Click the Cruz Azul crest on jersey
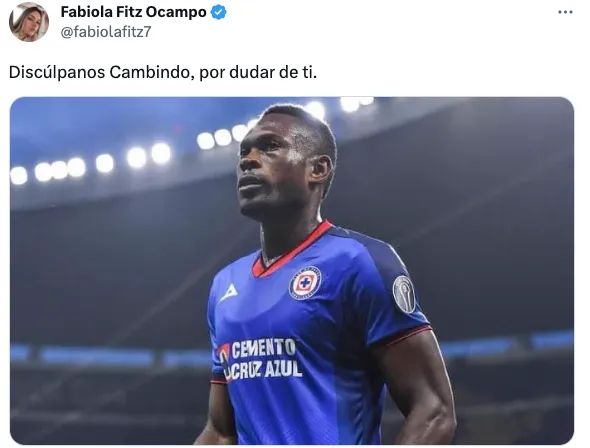590x448 pixels. 305,283
